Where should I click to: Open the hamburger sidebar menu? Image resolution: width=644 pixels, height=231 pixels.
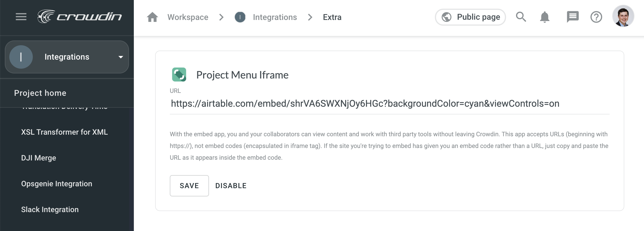point(21,17)
